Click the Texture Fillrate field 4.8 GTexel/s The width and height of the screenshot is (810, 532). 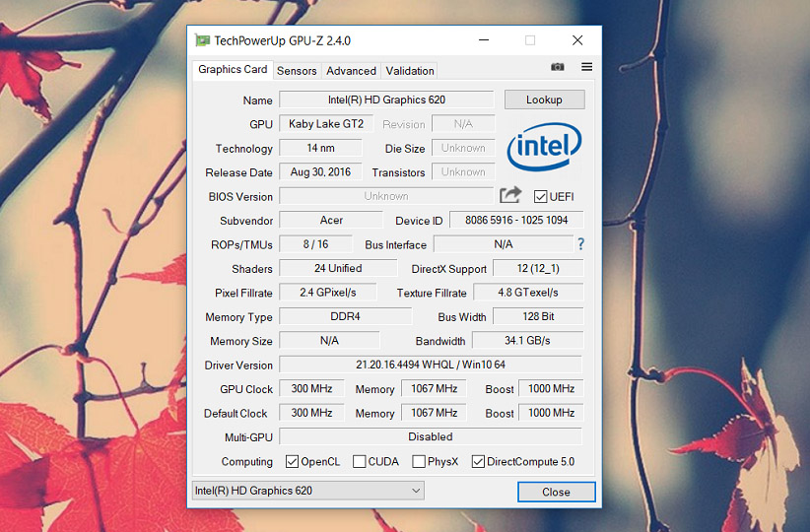click(528, 293)
